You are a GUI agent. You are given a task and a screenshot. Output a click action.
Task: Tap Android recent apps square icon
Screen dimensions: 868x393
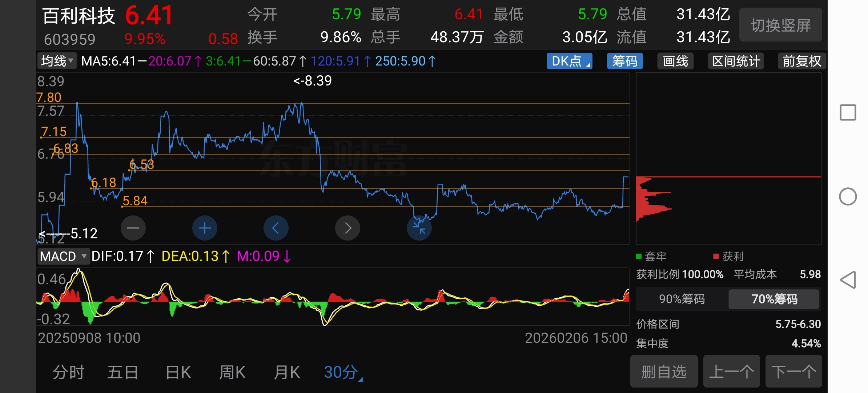[848, 112]
